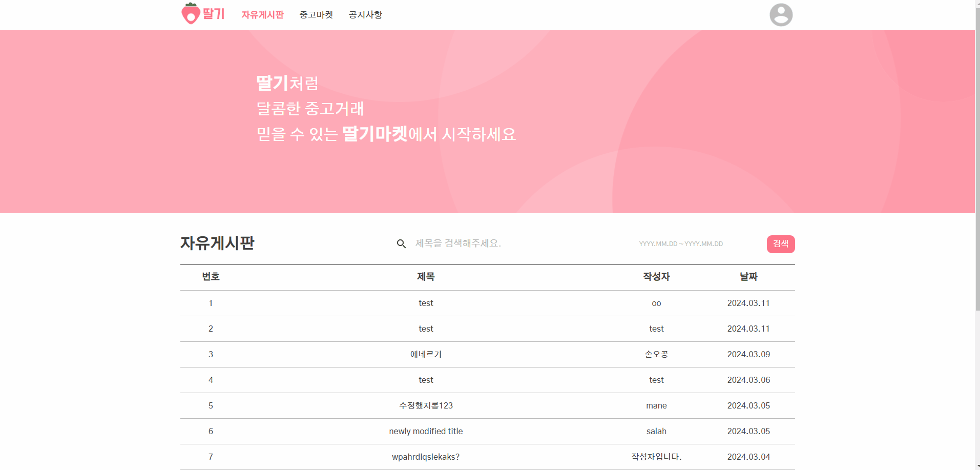Click the magnifier search icon
The height and width of the screenshot is (470, 980).
[x=401, y=244]
